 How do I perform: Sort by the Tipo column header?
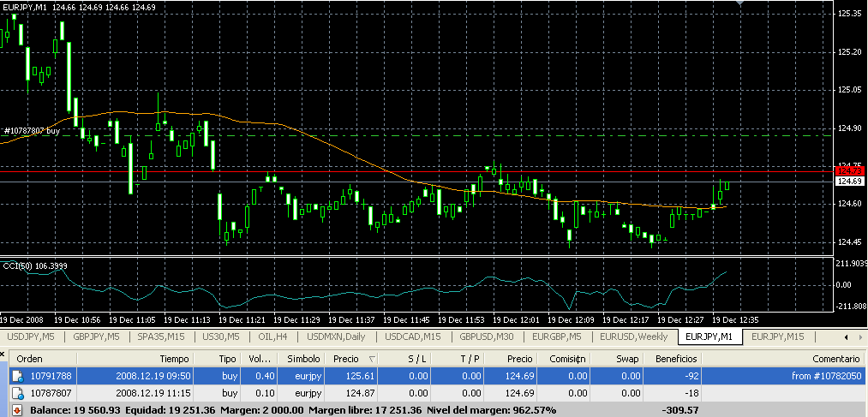click(218, 359)
